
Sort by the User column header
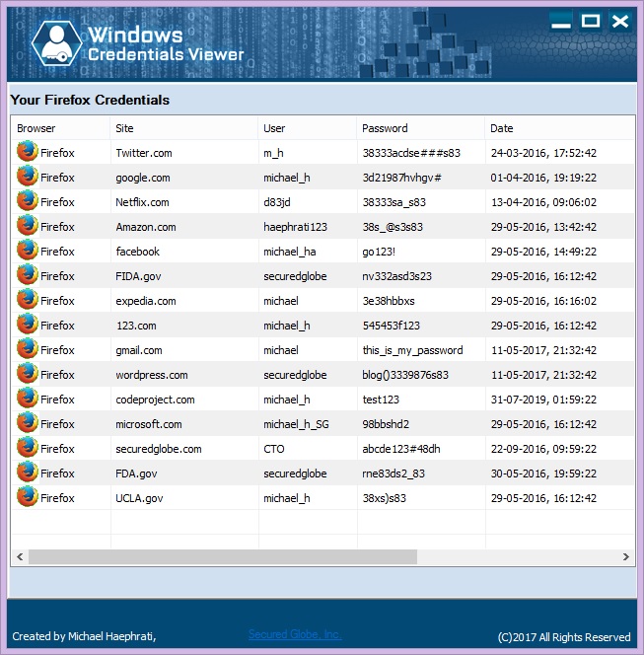(x=308, y=128)
